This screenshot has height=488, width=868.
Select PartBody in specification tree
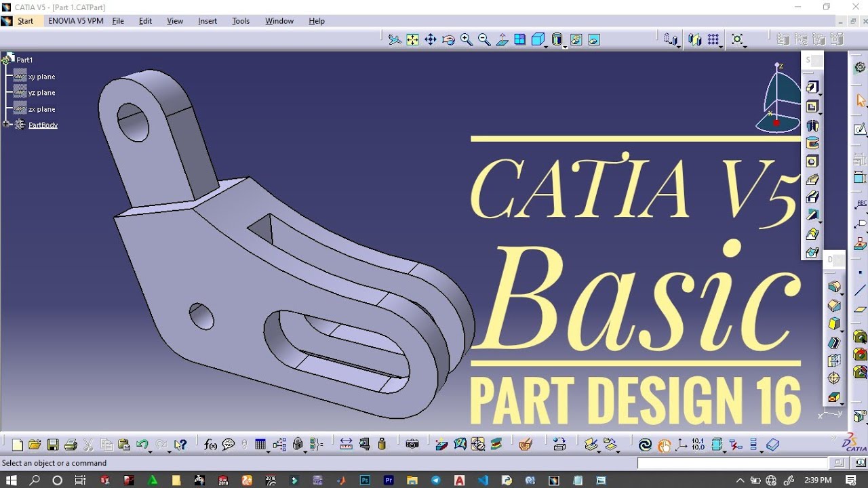pyautogui.click(x=43, y=125)
